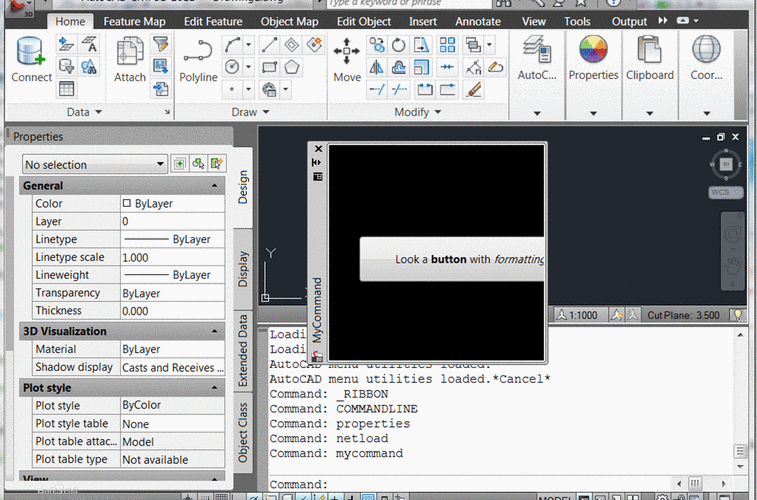Collapse the 3D Visualization section

[x=215, y=332]
